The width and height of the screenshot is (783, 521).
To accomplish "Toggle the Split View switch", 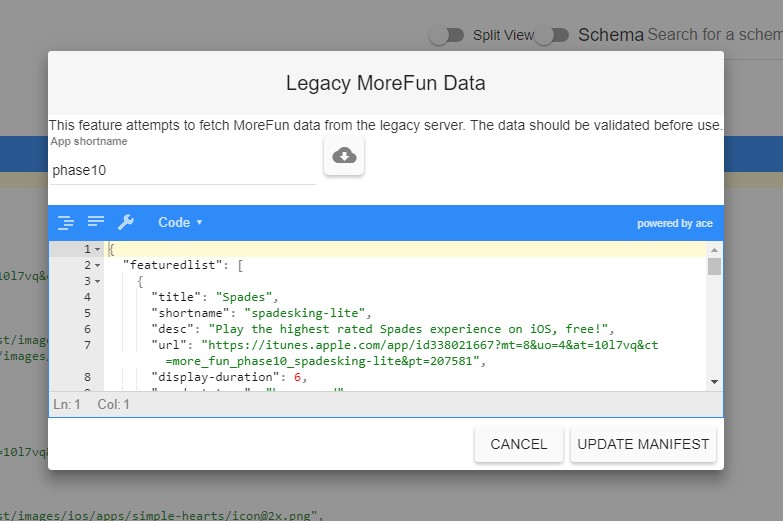I will (x=447, y=35).
